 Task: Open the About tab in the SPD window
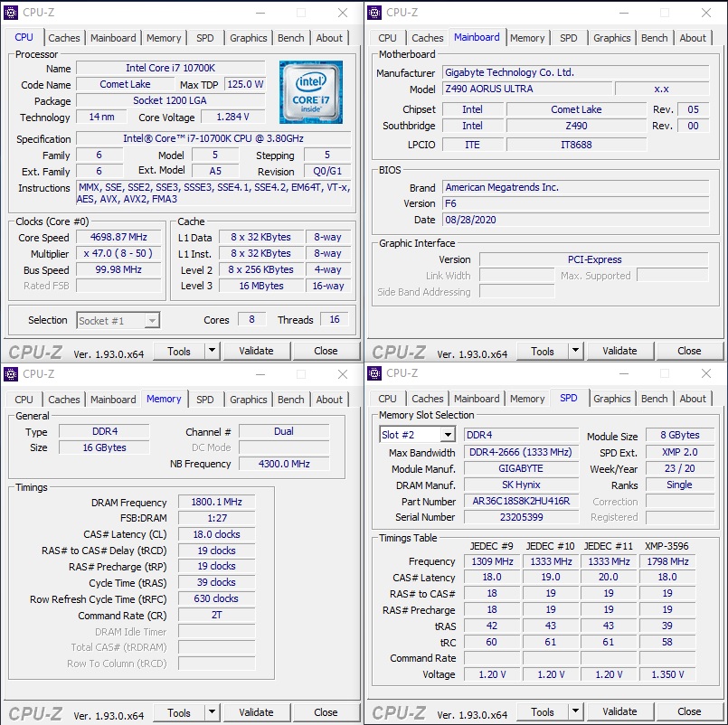click(x=693, y=399)
